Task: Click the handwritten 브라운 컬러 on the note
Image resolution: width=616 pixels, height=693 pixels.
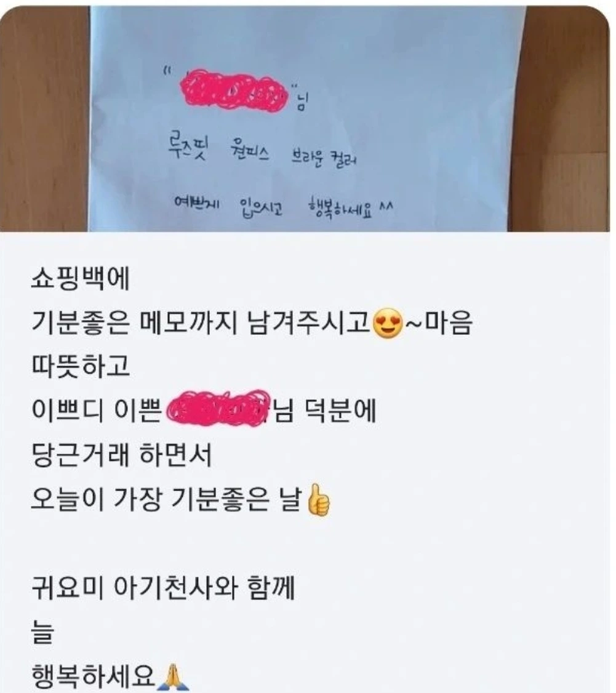Action: pyautogui.click(x=324, y=158)
